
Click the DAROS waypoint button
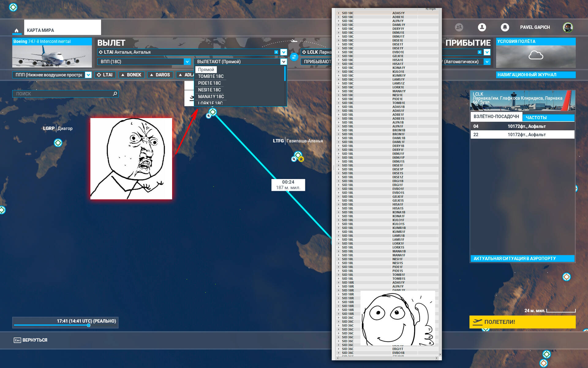click(x=160, y=75)
